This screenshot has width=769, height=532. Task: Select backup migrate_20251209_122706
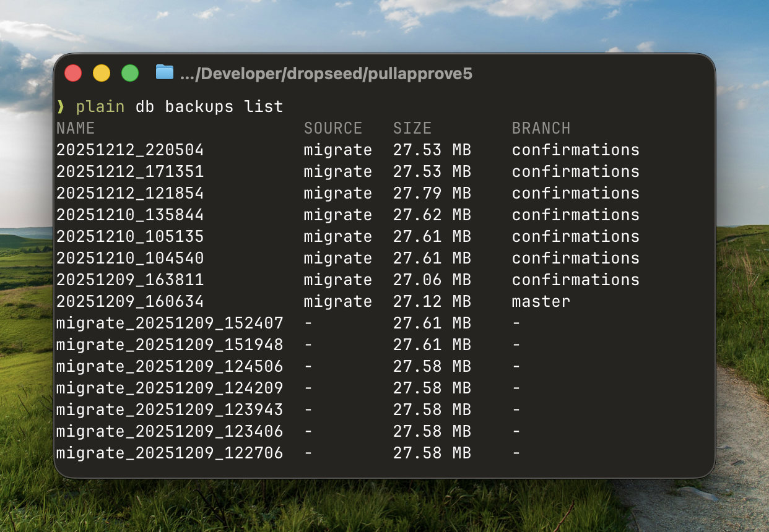point(170,453)
